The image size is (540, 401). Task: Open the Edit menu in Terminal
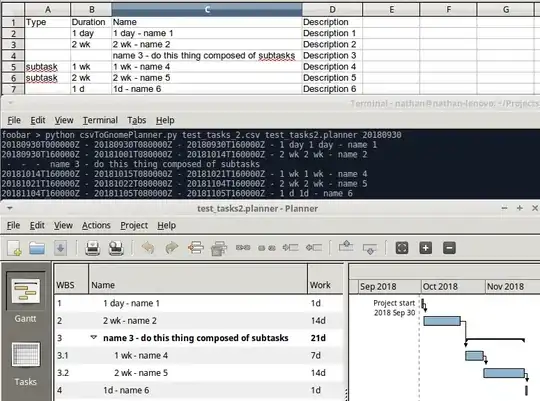click(x=38, y=120)
